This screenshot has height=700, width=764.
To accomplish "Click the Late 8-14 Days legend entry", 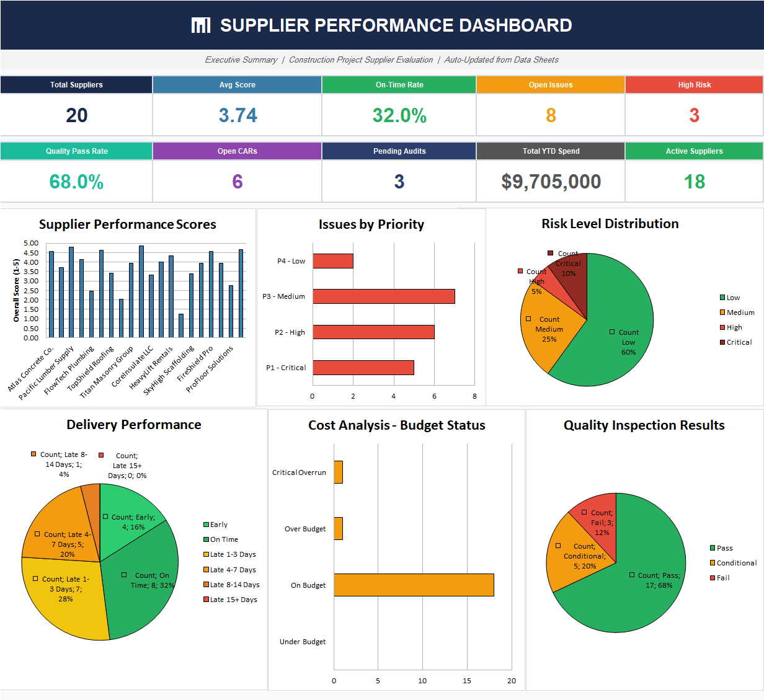I will click(x=231, y=585).
